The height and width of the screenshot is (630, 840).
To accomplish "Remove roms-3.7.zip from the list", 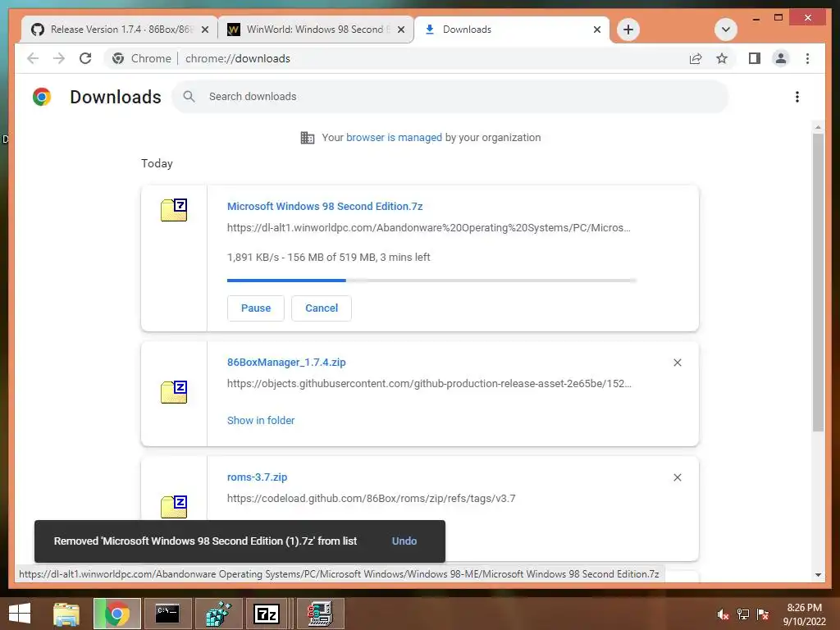I will (x=677, y=477).
